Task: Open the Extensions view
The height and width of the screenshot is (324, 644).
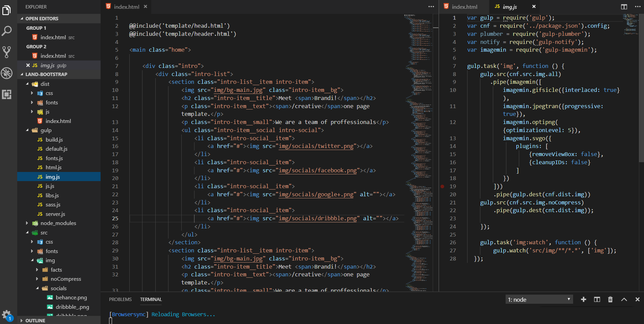Action: click(7, 94)
